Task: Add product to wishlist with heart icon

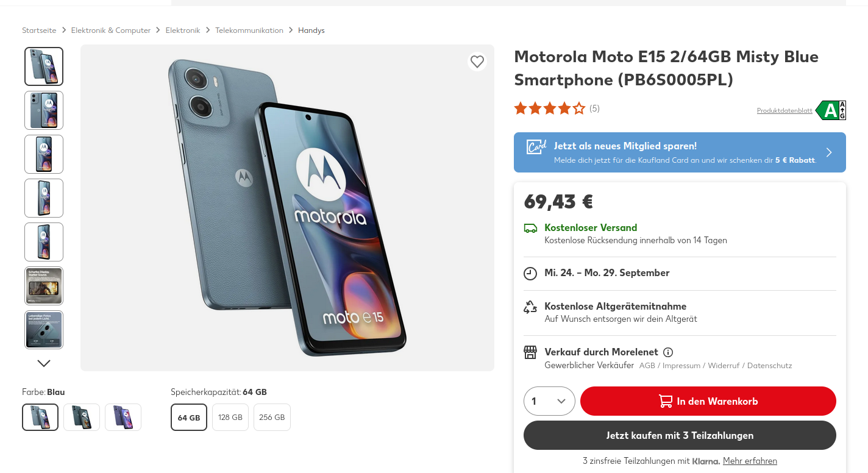Action: [477, 62]
